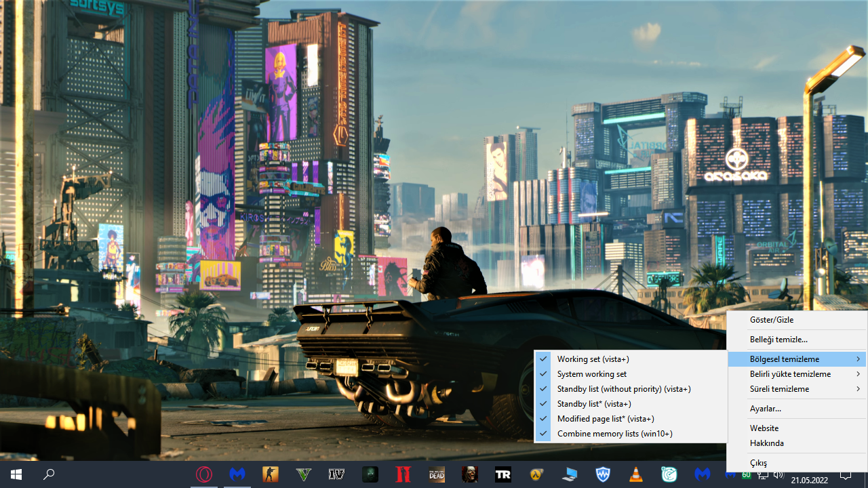Open the zombie face game icon
Screen dimensions: 868x488
click(470, 474)
